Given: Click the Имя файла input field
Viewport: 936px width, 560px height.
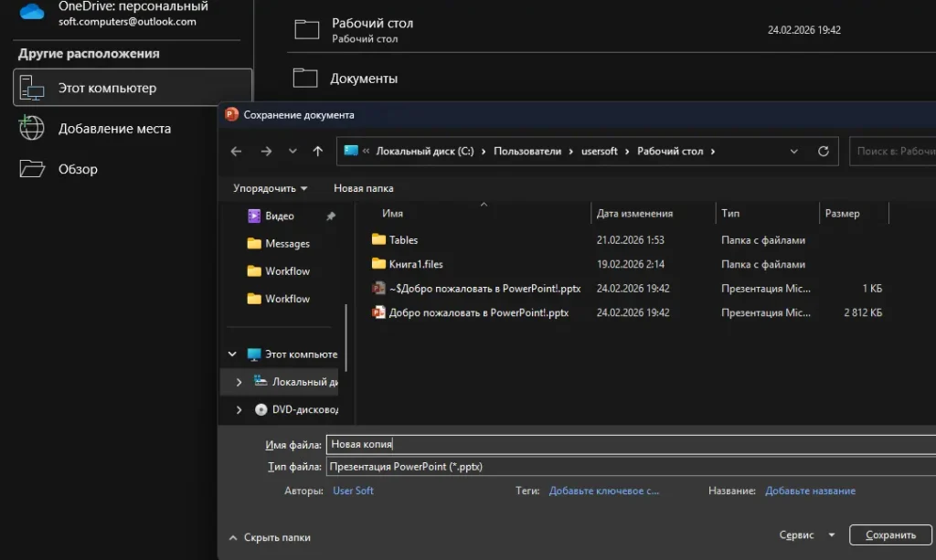Looking at the screenshot, I should click(x=631, y=445).
